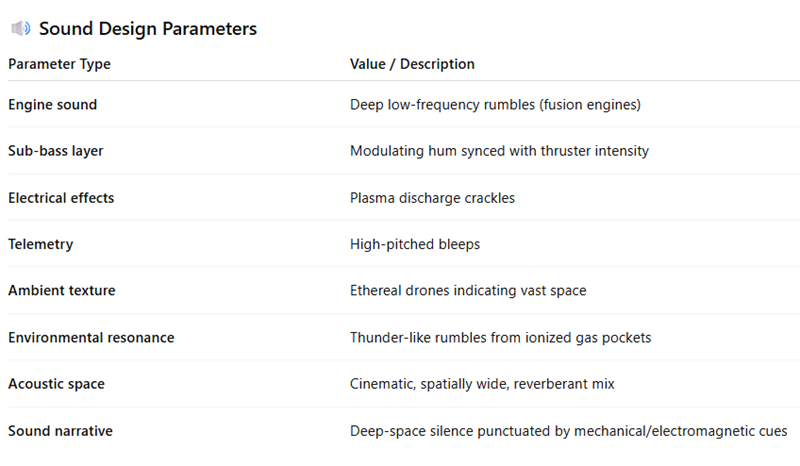800x466 pixels.
Task: Click the Engine sound row label
Action: (x=52, y=104)
